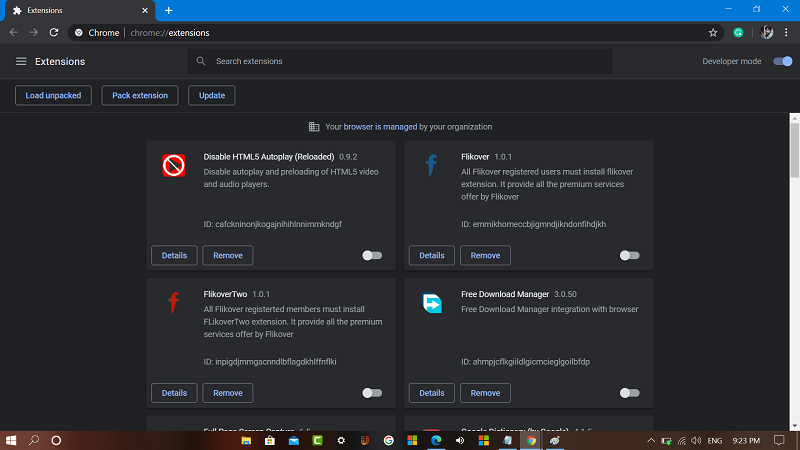Open Details for Disable HTML5 Autoplay
The height and width of the screenshot is (450, 800).
click(174, 255)
